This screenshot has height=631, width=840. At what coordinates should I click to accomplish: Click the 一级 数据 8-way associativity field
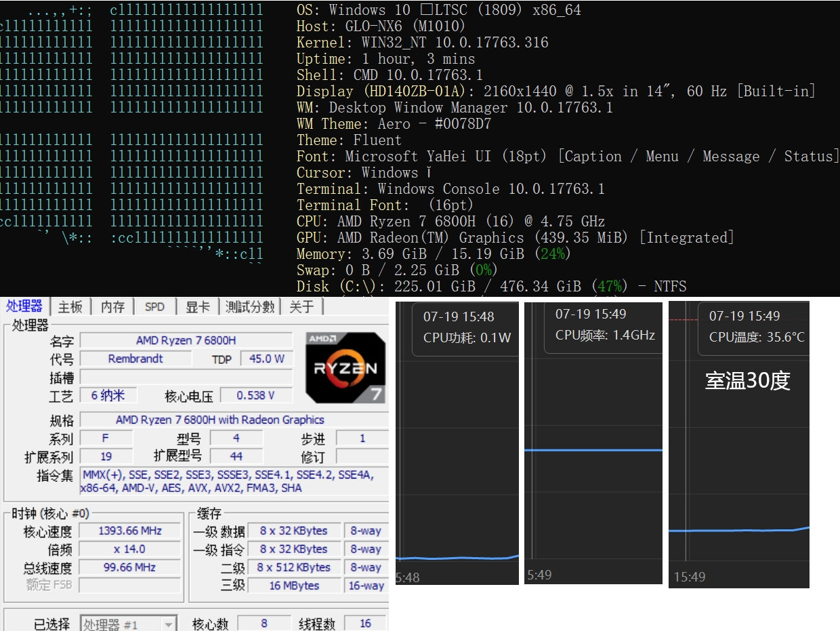(366, 531)
